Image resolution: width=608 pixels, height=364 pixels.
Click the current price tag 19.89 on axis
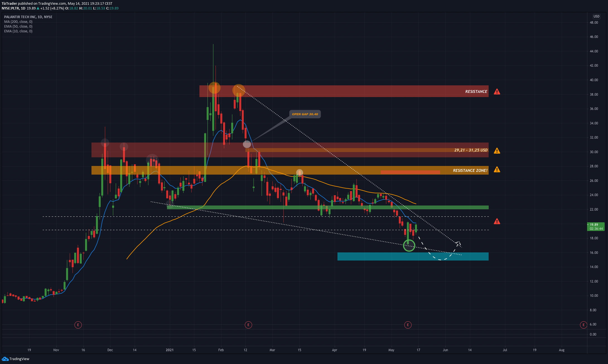pos(596,226)
